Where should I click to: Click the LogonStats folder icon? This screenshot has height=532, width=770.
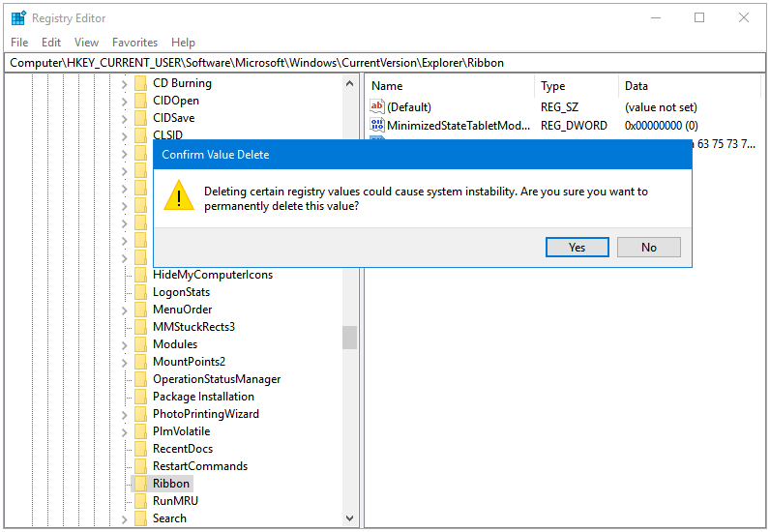[140, 292]
